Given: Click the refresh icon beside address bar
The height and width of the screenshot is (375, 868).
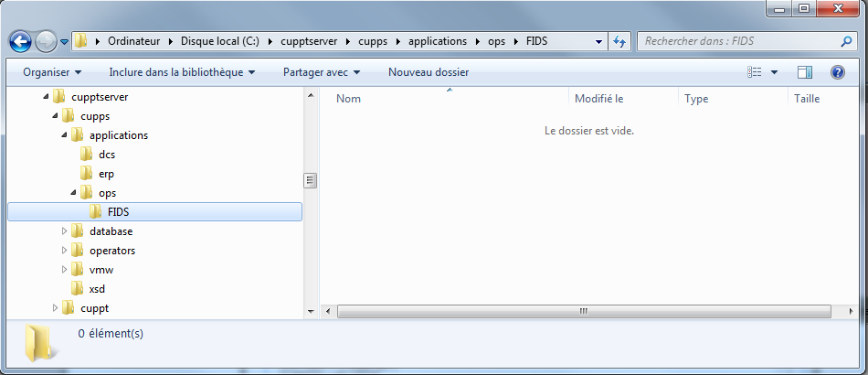Looking at the screenshot, I should click(x=619, y=41).
